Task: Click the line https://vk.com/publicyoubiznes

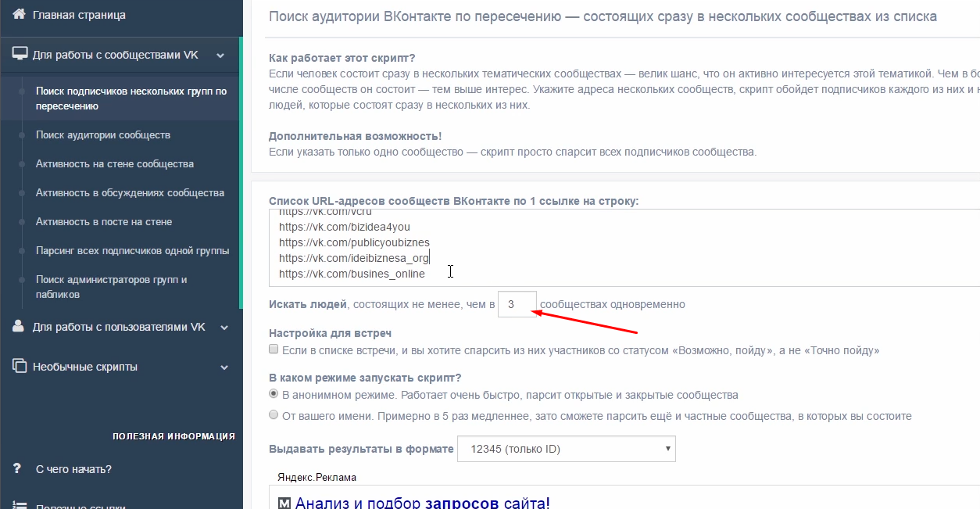Action: (354, 242)
